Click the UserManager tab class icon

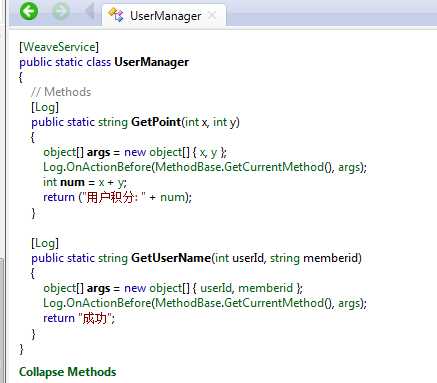(116, 15)
